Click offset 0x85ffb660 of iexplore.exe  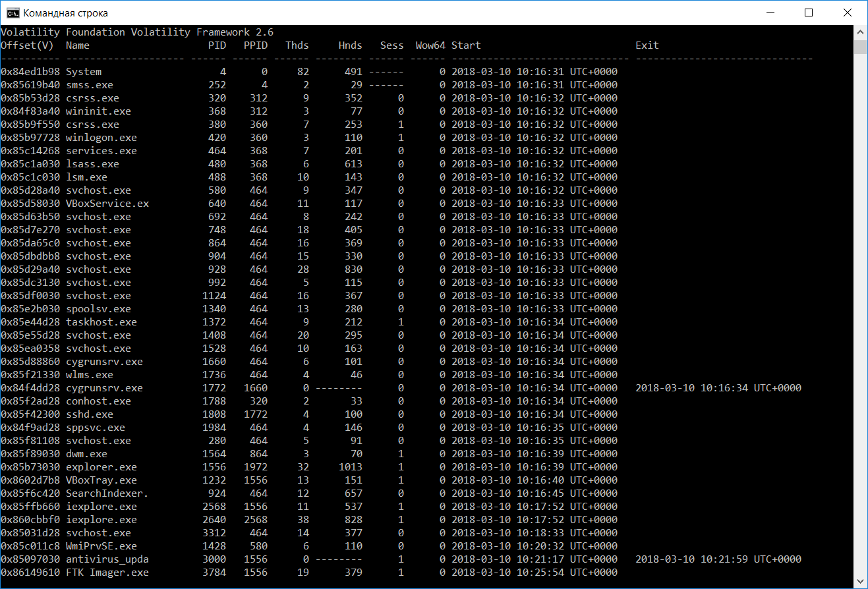(x=30, y=507)
